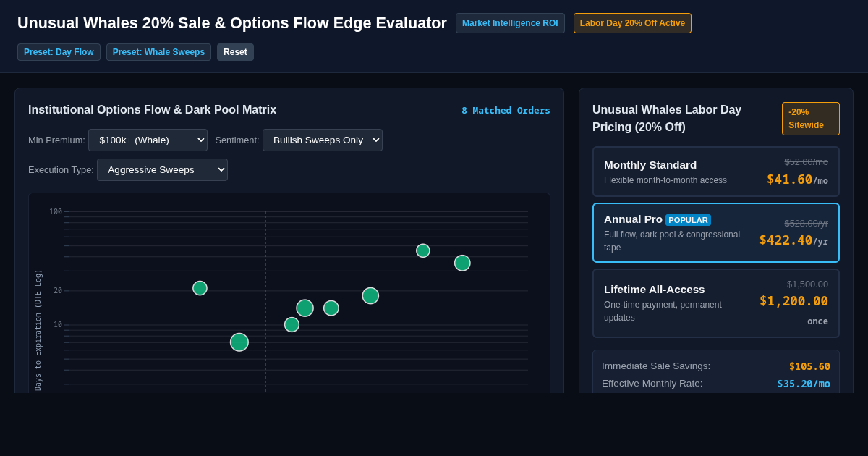Open the Sentiment dropdown

(x=323, y=140)
